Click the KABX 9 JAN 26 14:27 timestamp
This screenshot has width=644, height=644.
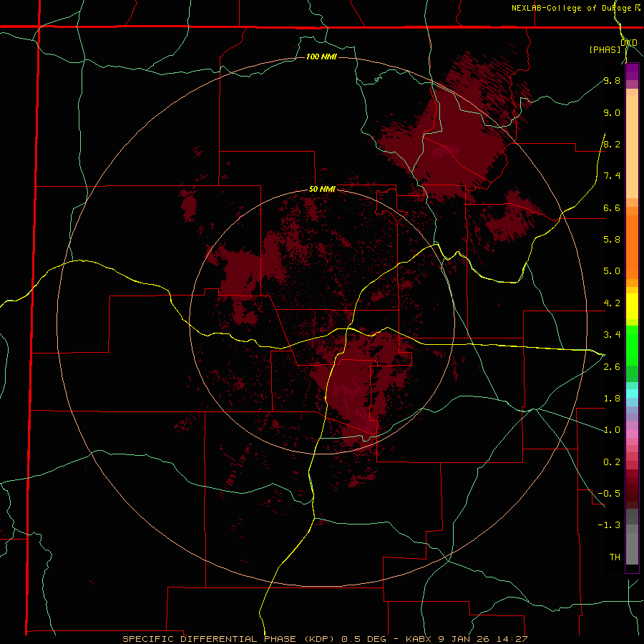[x=467, y=639]
